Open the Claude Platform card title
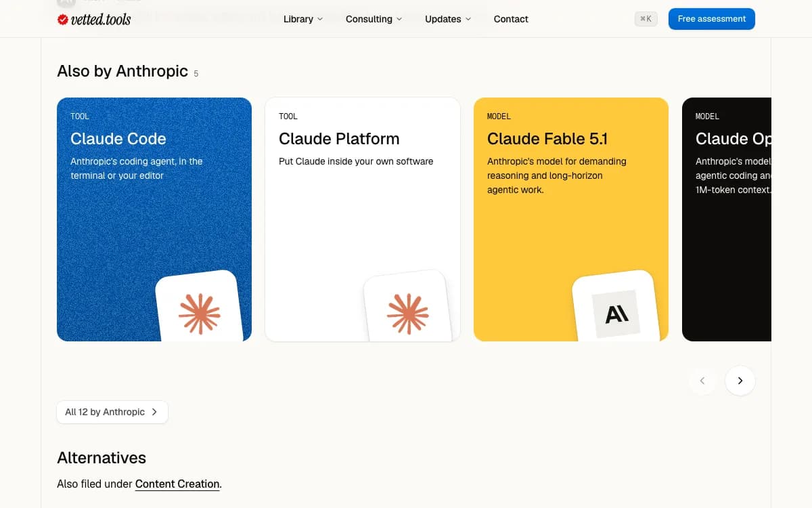The image size is (812, 508). pos(339,139)
